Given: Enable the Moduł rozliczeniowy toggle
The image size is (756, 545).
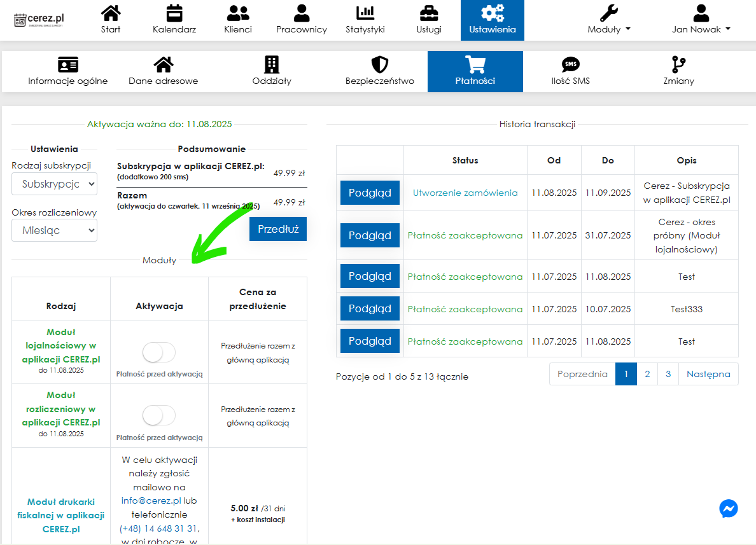Looking at the screenshot, I should 158,416.
